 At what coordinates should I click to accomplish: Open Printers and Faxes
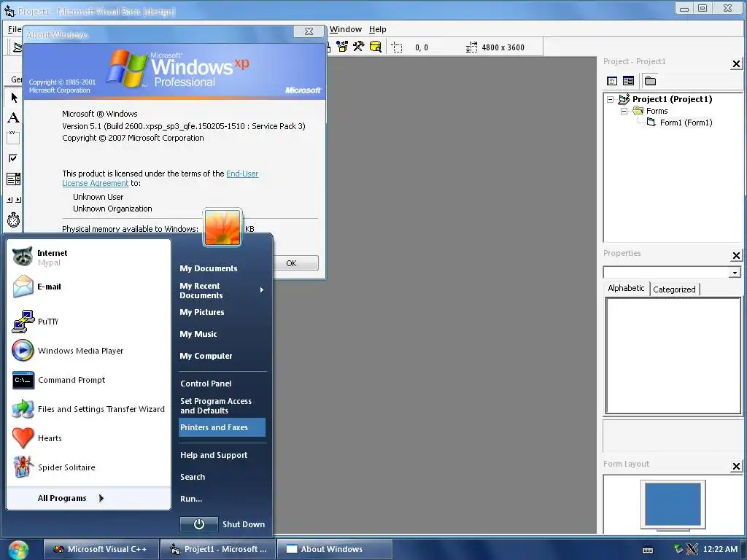click(x=222, y=427)
